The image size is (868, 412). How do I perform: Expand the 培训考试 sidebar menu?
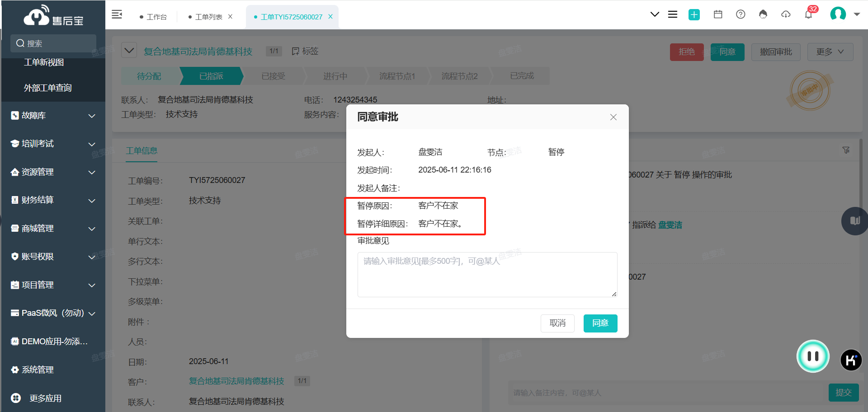(53, 144)
